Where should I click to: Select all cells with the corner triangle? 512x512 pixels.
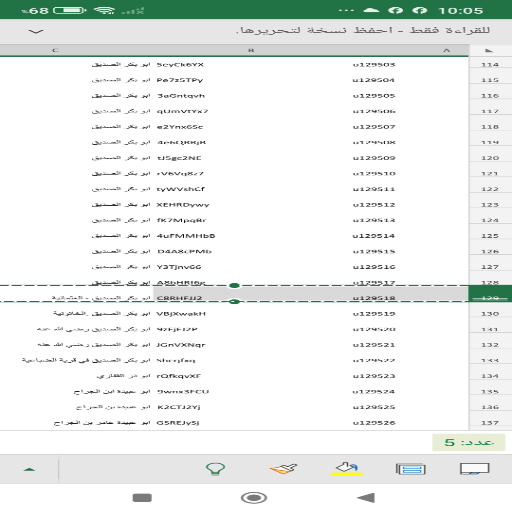489,50
